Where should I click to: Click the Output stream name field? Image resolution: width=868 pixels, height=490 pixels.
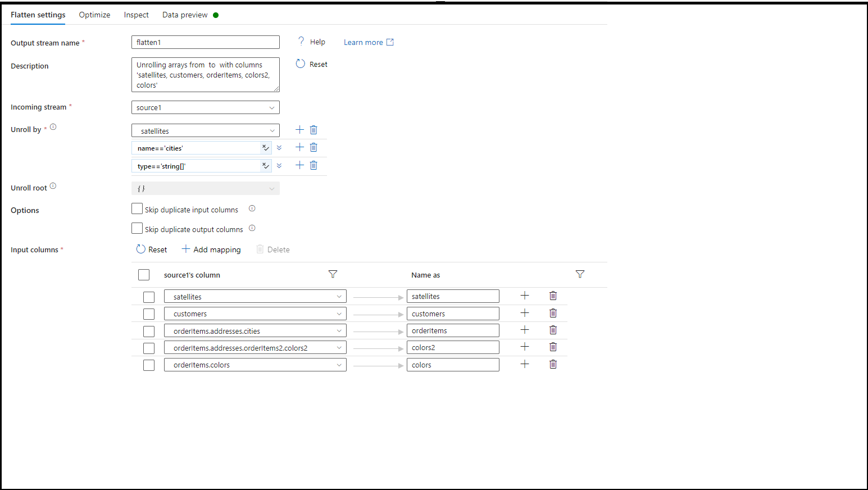tap(205, 42)
